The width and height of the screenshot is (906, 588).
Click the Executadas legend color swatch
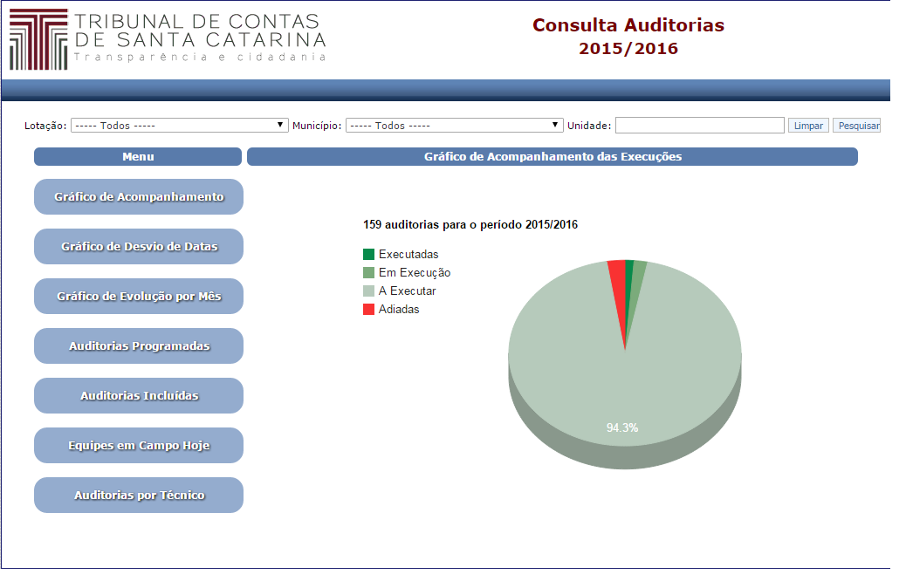pyautogui.click(x=368, y=254)
